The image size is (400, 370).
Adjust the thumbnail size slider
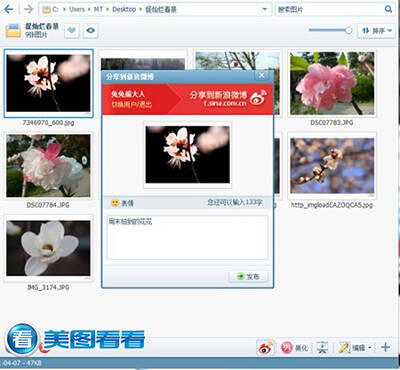coord(330,30)
